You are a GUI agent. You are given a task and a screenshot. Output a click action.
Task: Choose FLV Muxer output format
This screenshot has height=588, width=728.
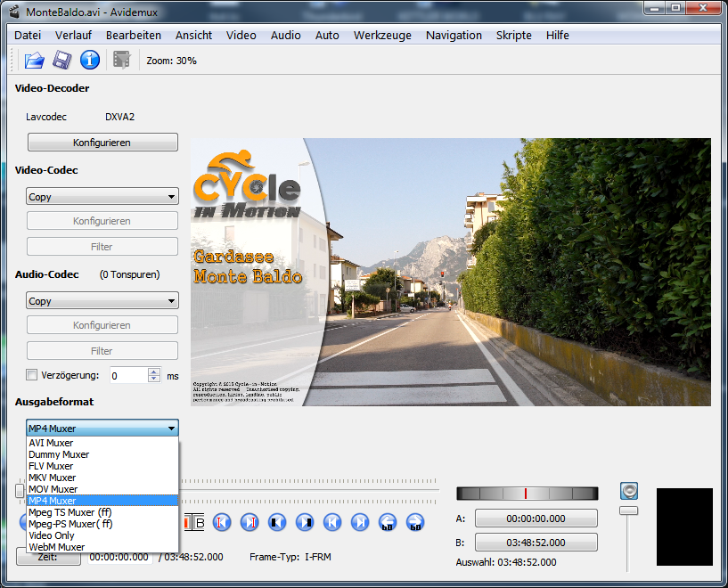(x=102, y=466)
